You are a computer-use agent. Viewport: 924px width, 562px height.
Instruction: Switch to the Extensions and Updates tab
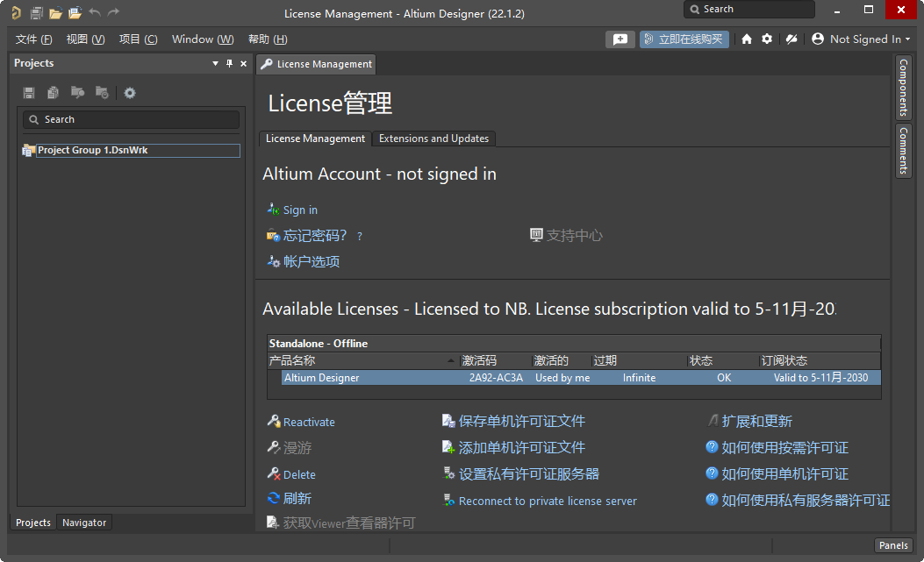[434, 139]
